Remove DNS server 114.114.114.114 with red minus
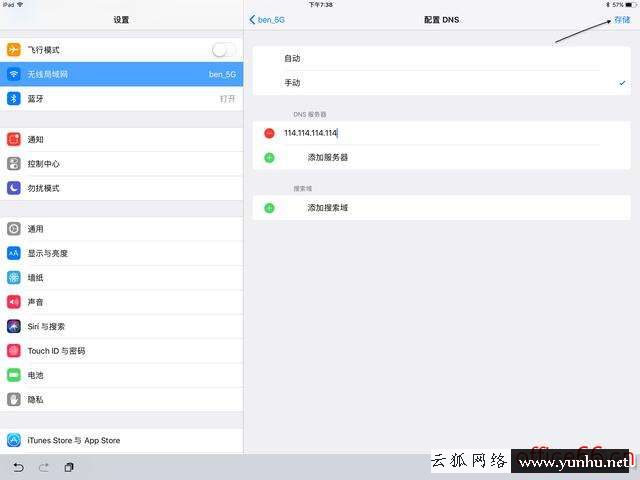The height and width of the screenshot is (480, 640). (269, 133)
